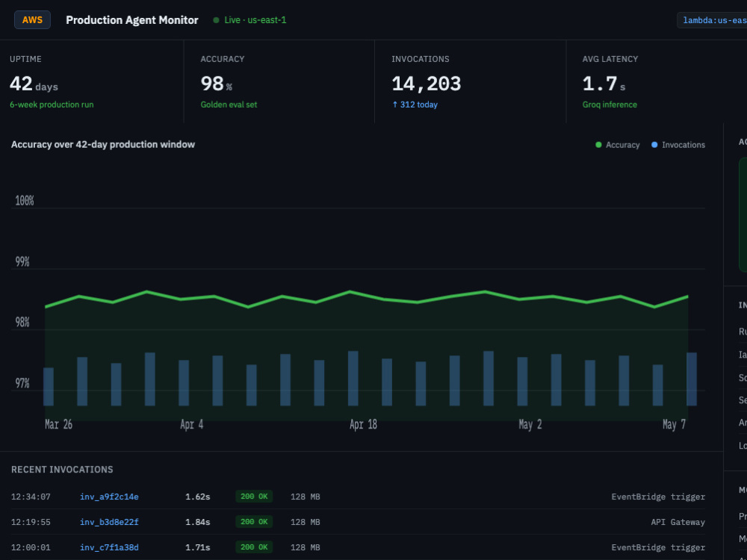The image size is (747, 560).
Task: Click the last invocation bar above May 7
Action: click(692, 379)
